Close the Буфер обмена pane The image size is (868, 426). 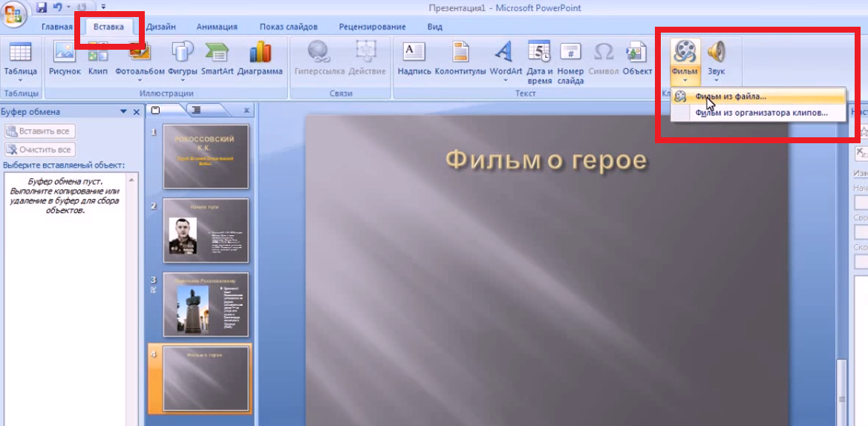pos(137,112)
